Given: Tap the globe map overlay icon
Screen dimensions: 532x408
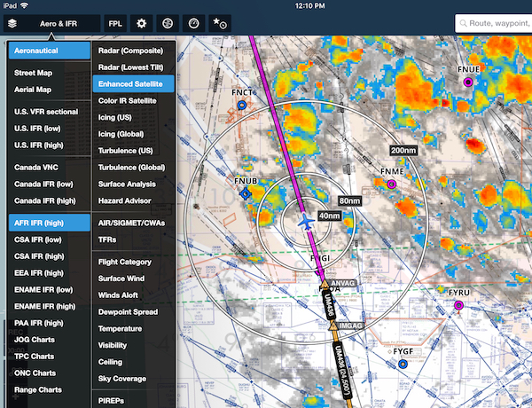Looking at the screenshot, I should (168, 24).
